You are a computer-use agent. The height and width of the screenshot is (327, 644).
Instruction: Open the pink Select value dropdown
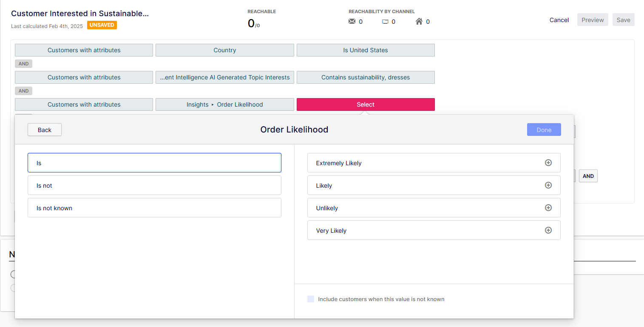pyautogui.click(x=366, y=104)
